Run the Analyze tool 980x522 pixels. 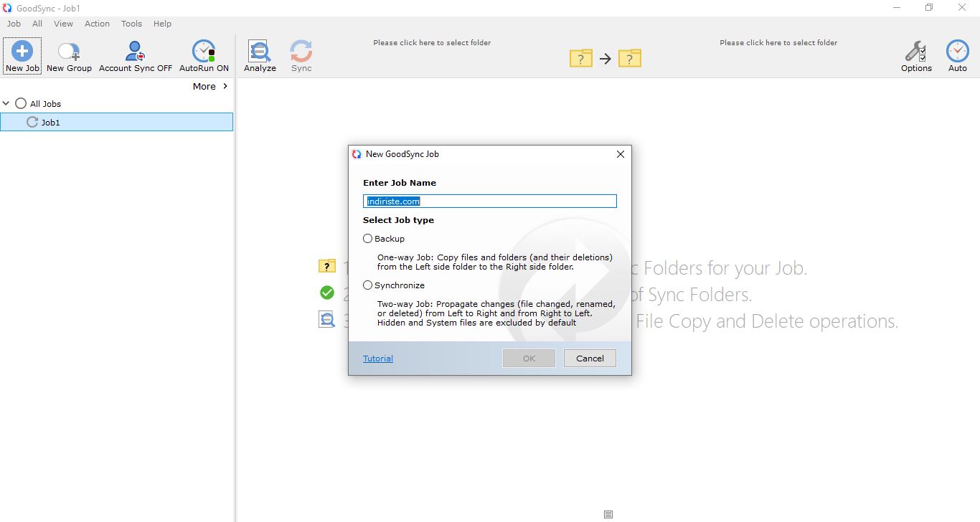[x=260, y=56]
